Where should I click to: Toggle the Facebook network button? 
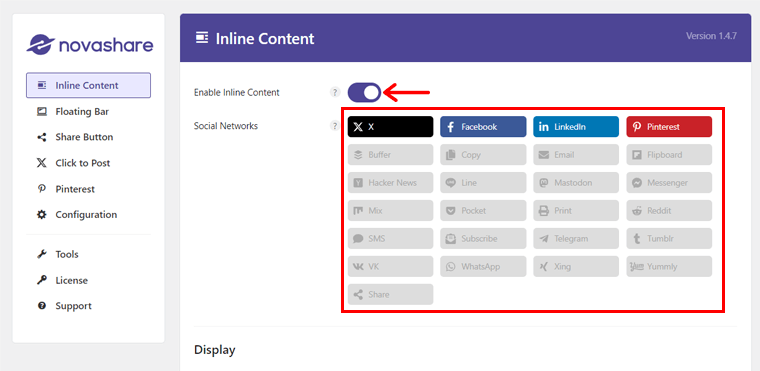(x=483, y=127)
